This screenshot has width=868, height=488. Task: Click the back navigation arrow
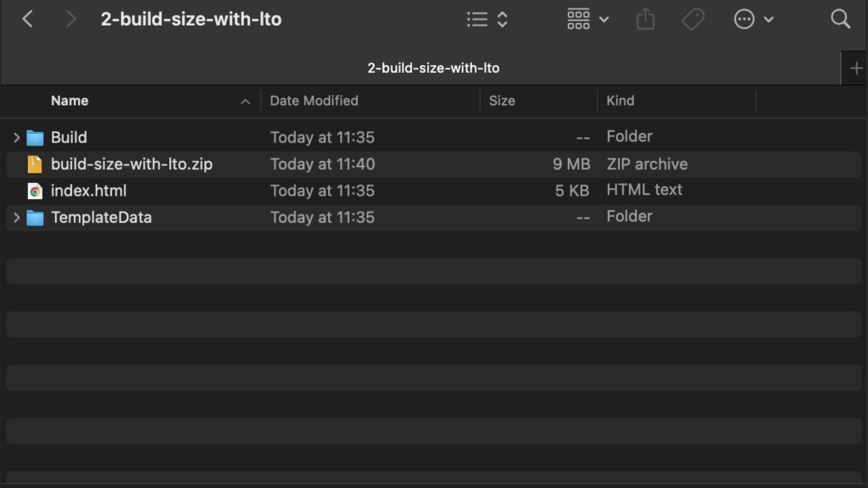point(28,19)
